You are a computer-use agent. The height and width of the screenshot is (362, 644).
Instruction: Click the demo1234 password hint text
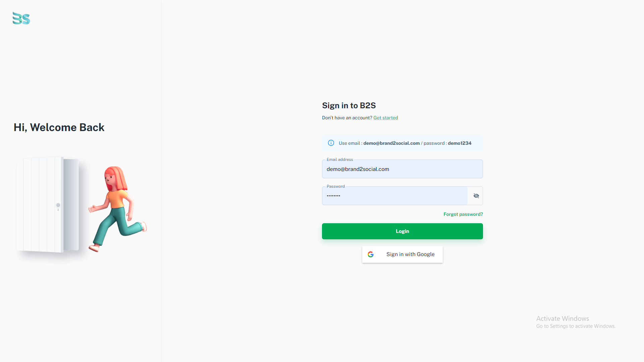[x=460, y=143]
